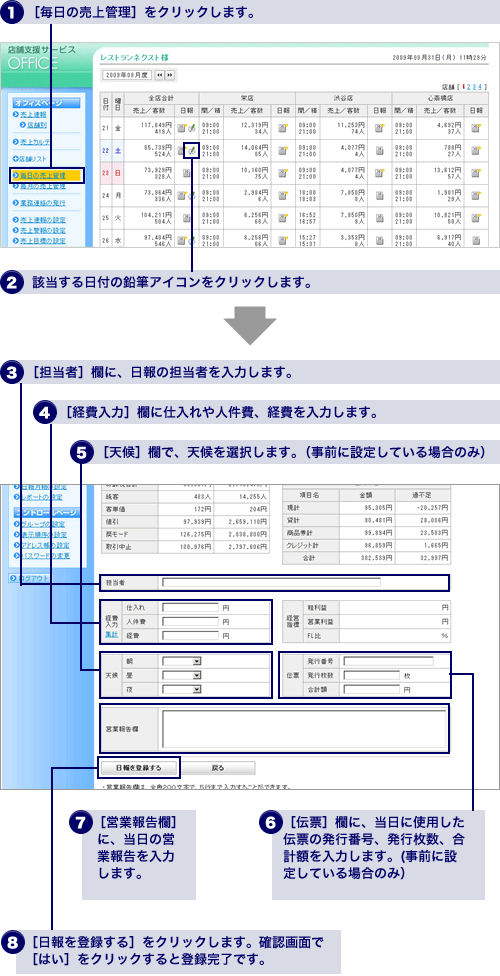The height and width of the screenshot is (976, 500).
Task: Open the 夜 weather dropdown
Action: (181, 688)
